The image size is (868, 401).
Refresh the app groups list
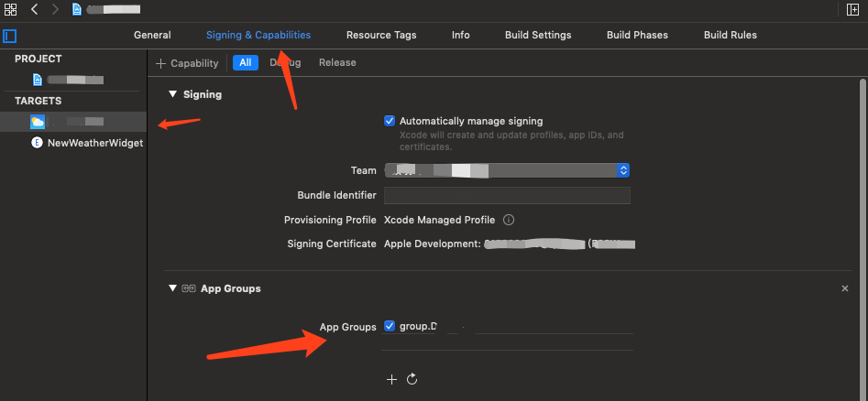(x=412, y=379)
